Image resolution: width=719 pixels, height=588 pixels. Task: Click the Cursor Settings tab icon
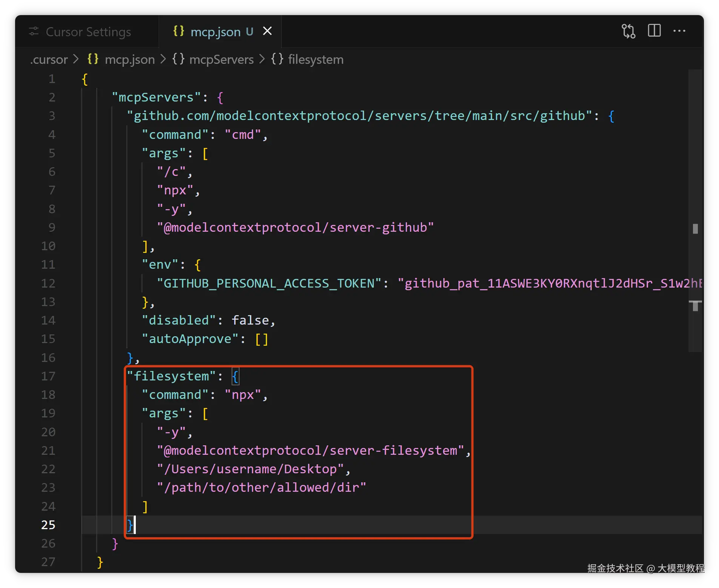(34, 32)
